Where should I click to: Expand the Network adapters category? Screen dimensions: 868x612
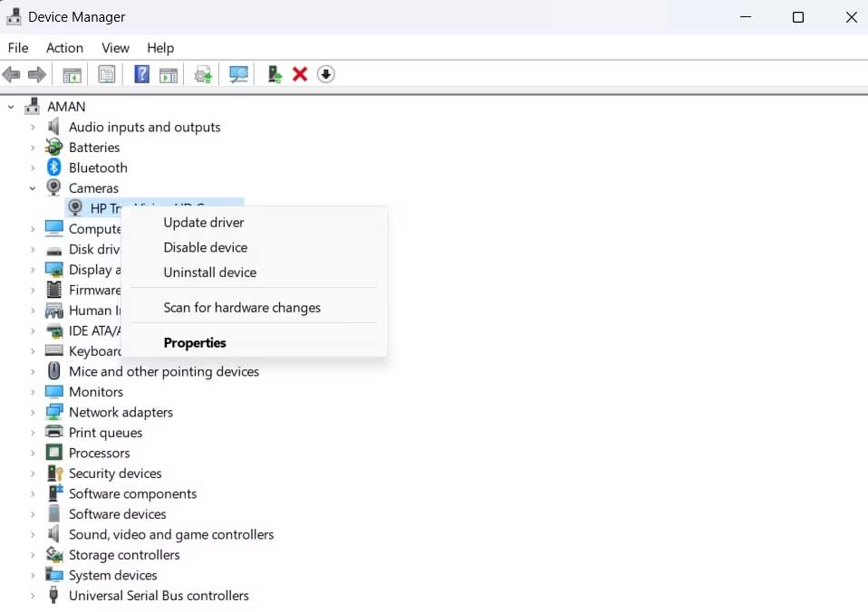click(x=33, y=413)
